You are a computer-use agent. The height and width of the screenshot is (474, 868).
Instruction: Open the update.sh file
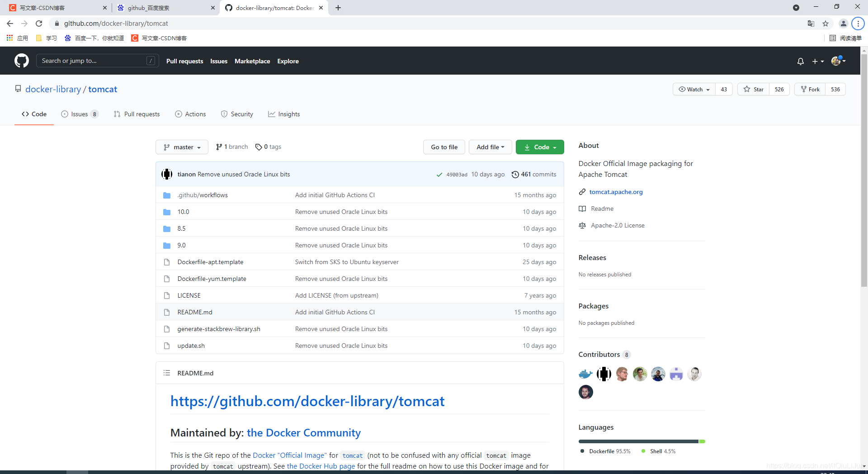click(191, 346)
